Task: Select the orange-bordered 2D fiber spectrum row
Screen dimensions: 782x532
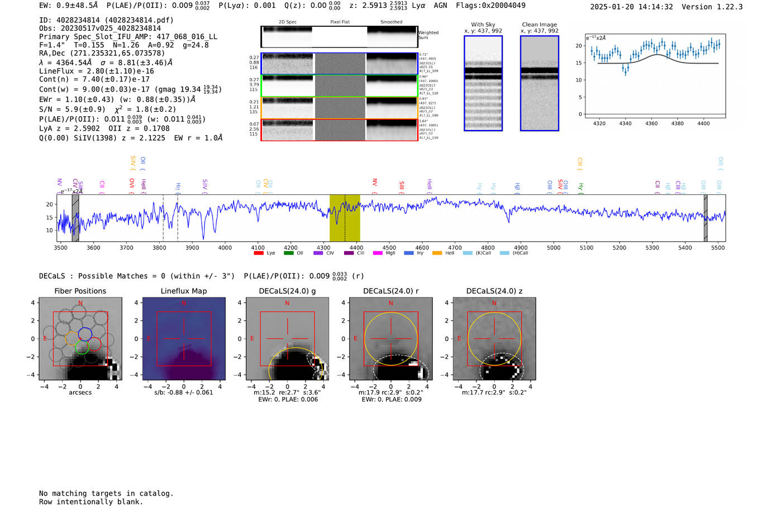Action: (339, 108)
